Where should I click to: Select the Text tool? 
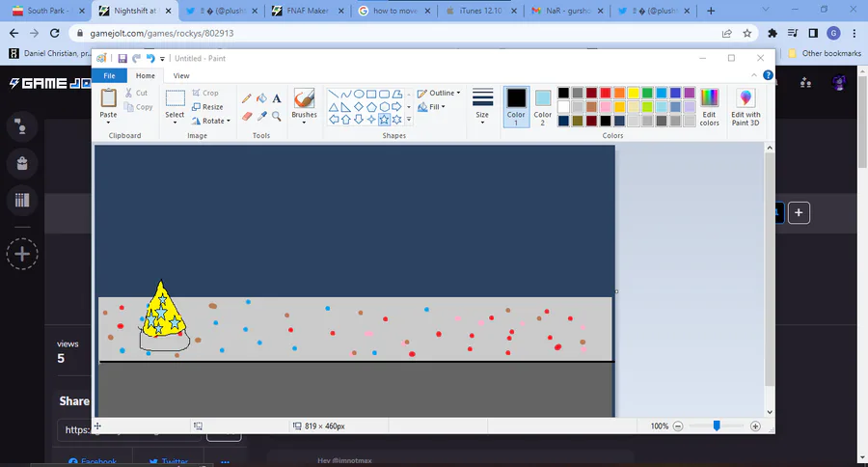point(277,98)
